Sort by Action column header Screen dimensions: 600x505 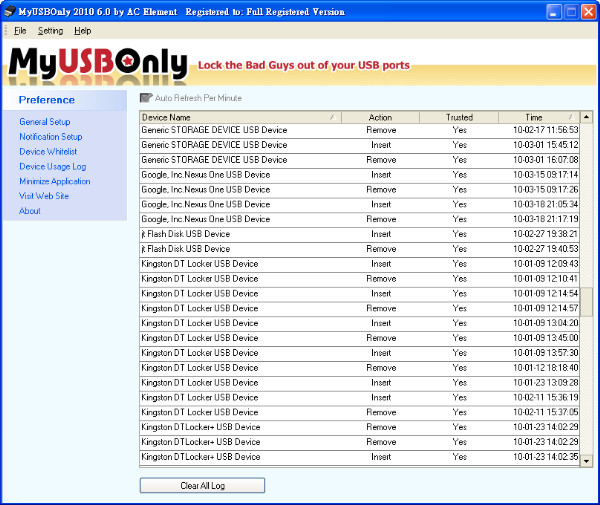click(380, 117)
